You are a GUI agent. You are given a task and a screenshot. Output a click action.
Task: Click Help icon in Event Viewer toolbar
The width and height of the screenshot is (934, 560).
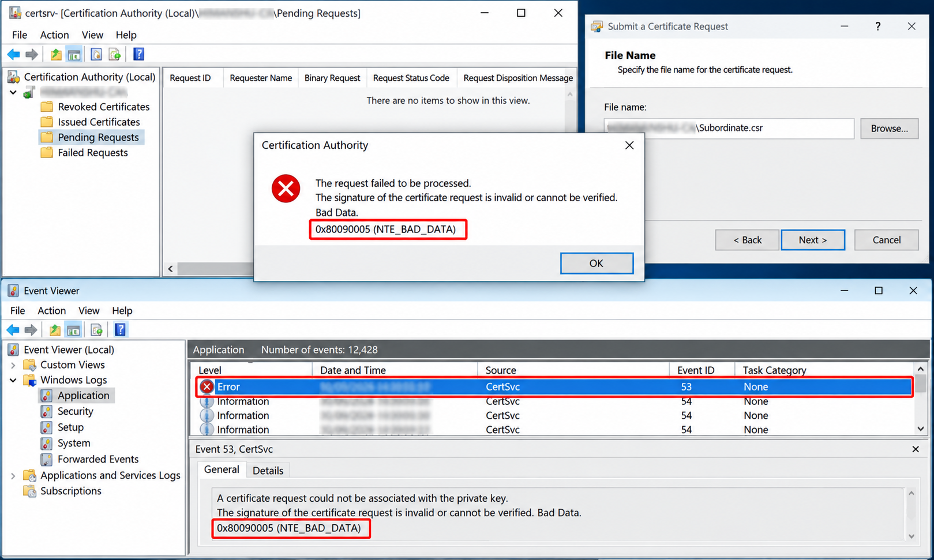point(120,330)
